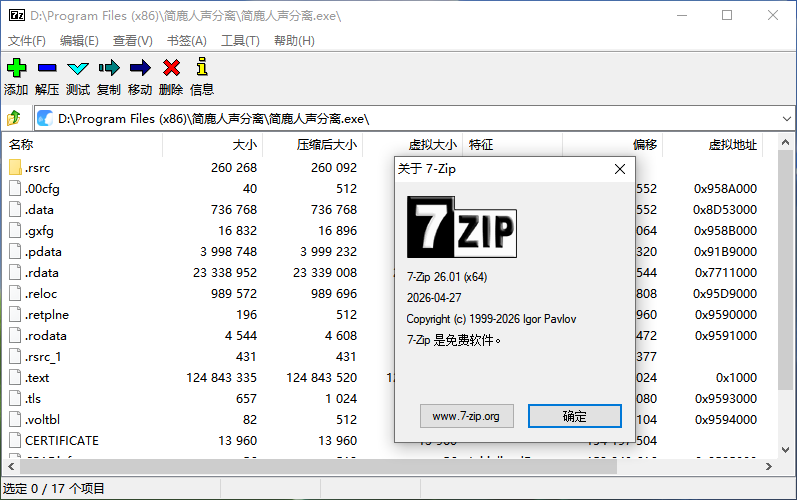Sort by the 虚拟大小 column header
The height and width of the screenshot is (500, 797).
click(x=412, y=145)
